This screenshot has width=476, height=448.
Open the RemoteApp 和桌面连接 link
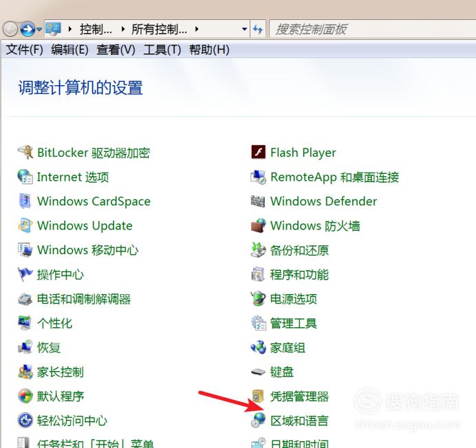pos(334,177)
